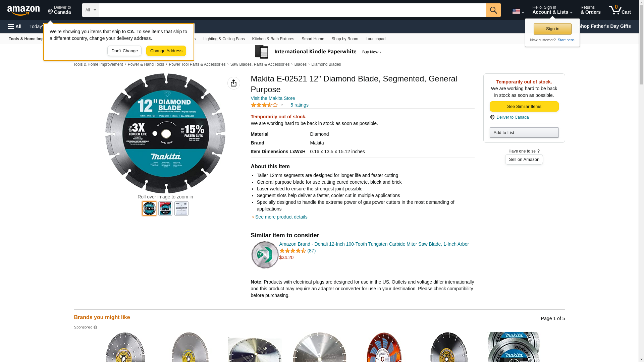Click the search magnifier button
Image resolution: width=644 pixels, height=362 pixels.
[x=493, y=10]
